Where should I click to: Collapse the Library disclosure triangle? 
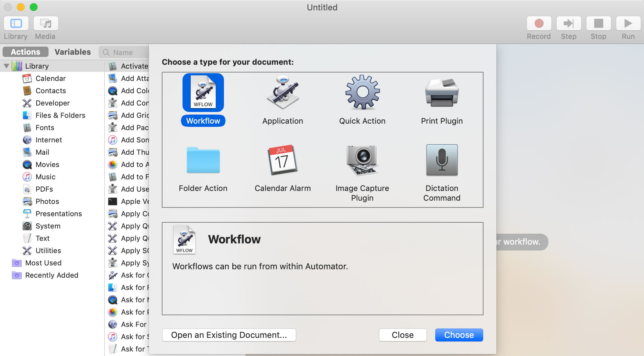click(x=6, y=66)
